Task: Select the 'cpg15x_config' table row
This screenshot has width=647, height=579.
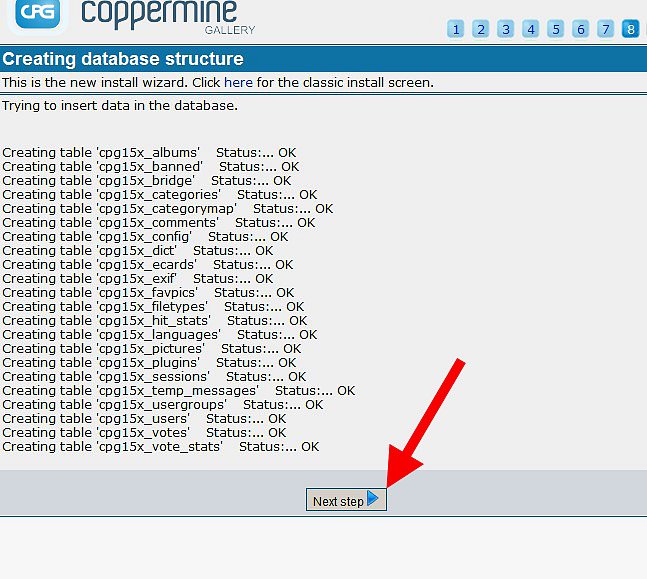Action: [x=145, y=237]
